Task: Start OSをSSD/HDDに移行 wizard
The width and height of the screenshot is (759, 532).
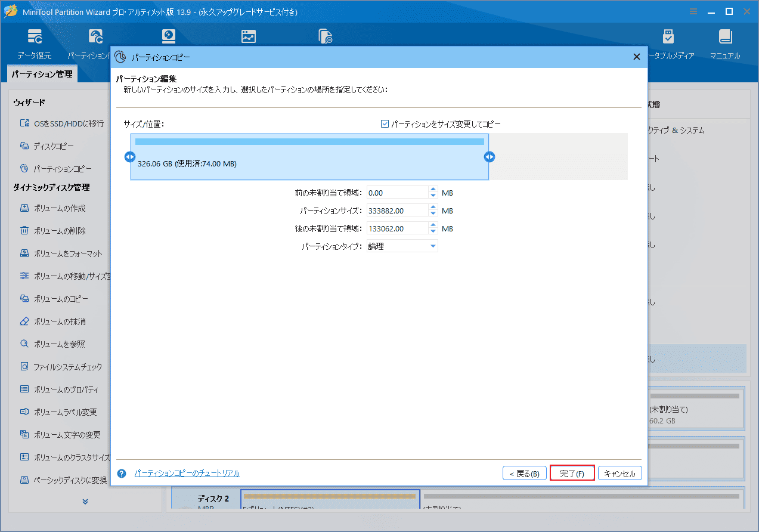Action: coord(61,123)
